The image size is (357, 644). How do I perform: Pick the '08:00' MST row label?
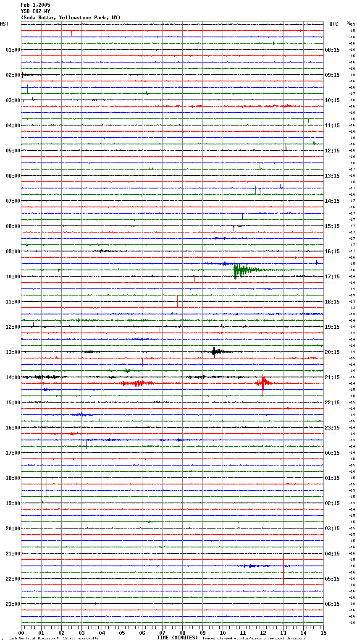point(13,226)
